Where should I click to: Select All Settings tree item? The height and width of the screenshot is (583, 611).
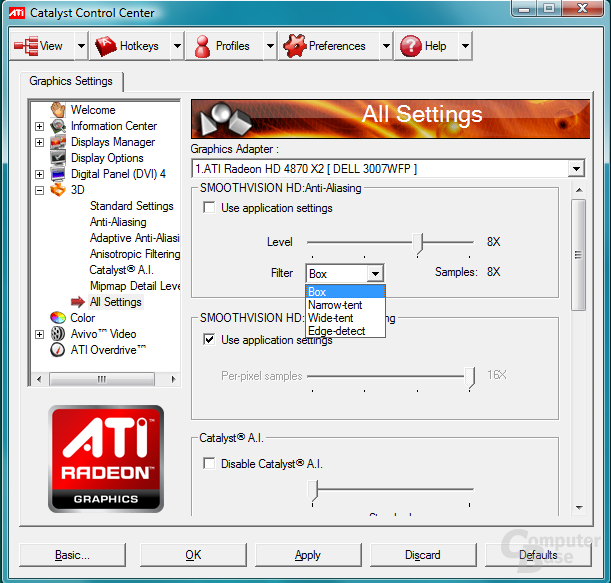point(115,302)
